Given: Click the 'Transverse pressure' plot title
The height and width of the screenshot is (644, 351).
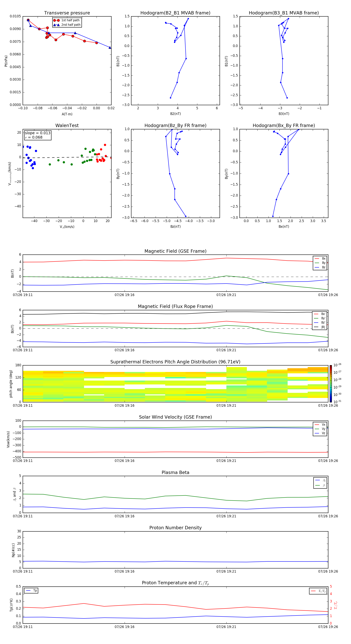Looking at the screenshot, I should [x=67, y=13].
